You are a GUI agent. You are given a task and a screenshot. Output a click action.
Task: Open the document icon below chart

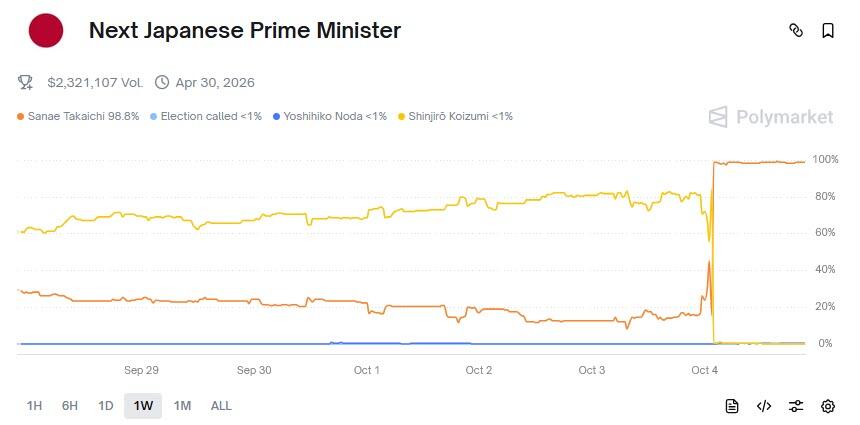(732, 406)
